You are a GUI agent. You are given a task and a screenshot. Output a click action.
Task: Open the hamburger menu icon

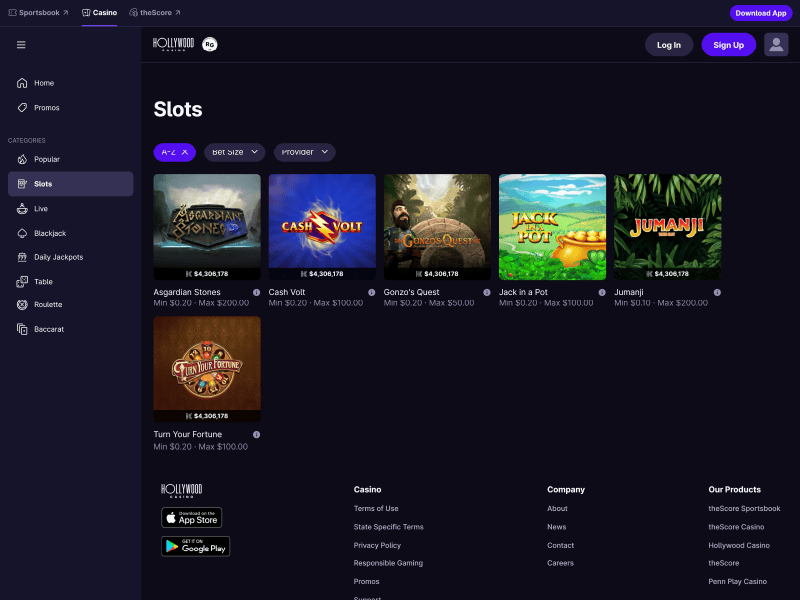point(21,45)
